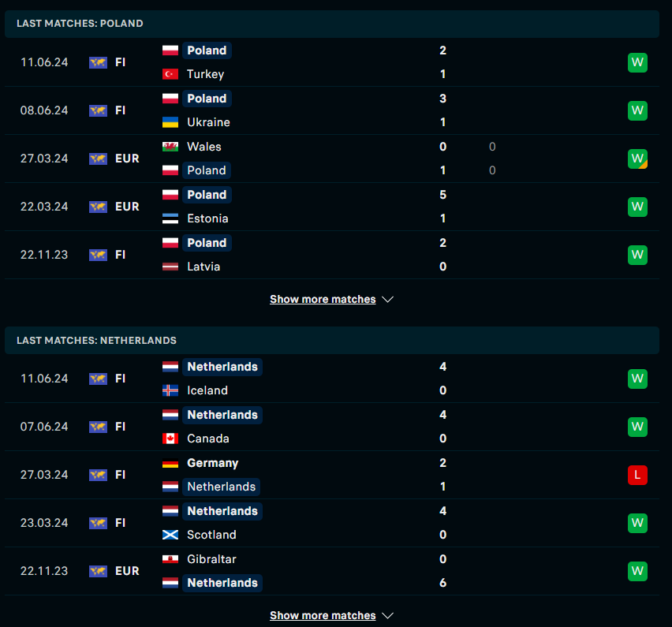Click the Canada flag icon
This screenshot has height=627, width=672.
pyautogui.click(x=170, y=439)
